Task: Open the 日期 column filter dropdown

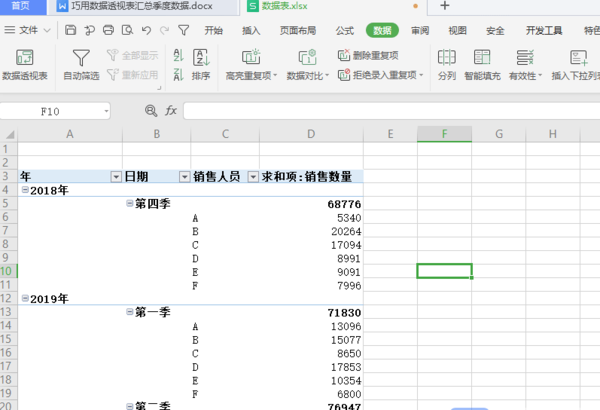Action: coord(183,177)
